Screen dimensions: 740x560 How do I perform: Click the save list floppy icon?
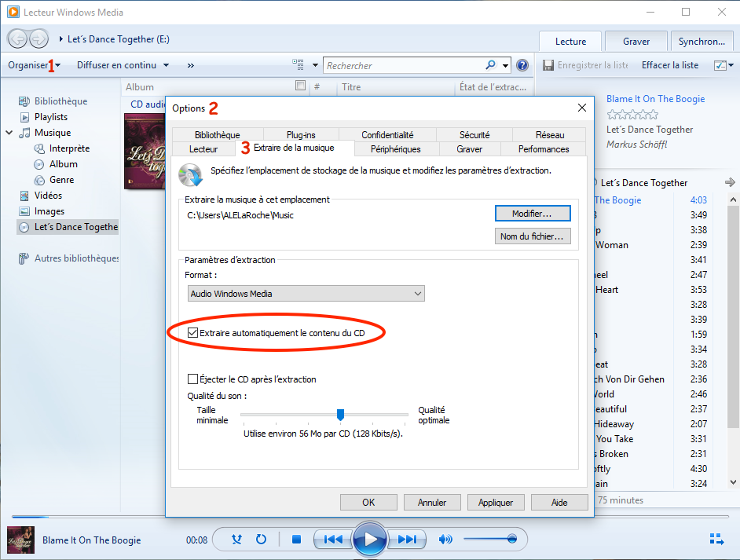(548, 65)
